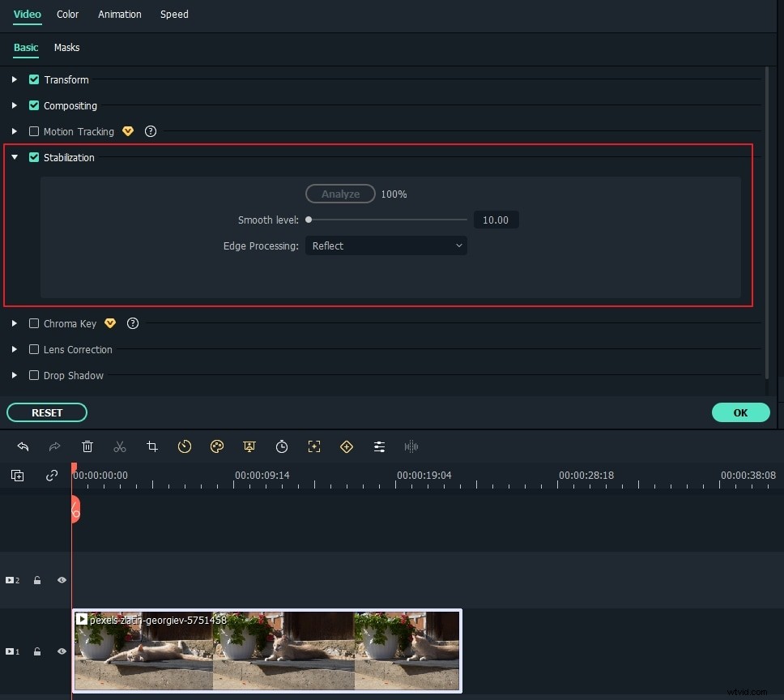Uncheck the Transform checkbox
Viewport: 784px width, 700px height.
(x=33, y=79)
